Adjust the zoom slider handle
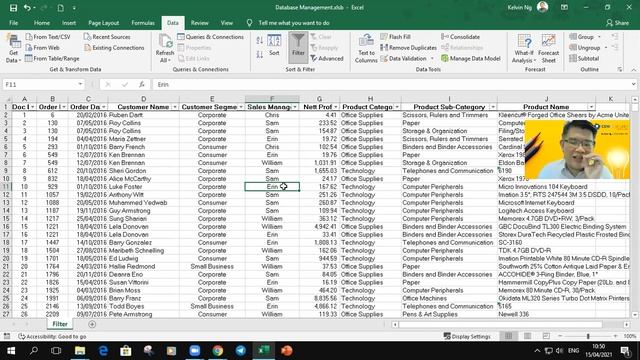 tap(588, 336)
